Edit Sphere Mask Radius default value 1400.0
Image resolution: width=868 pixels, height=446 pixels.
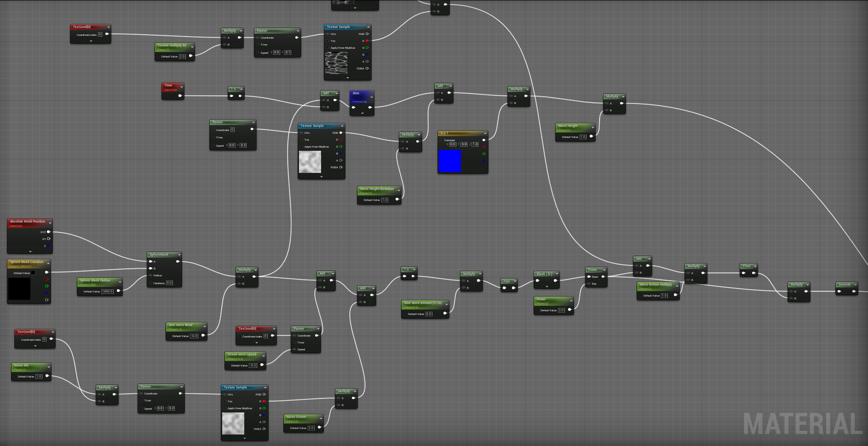point(107,291)
